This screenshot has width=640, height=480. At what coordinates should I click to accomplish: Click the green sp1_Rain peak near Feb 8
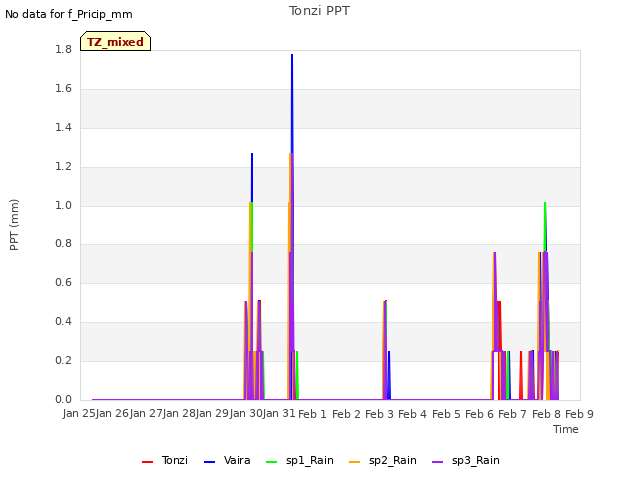[545, 203]
